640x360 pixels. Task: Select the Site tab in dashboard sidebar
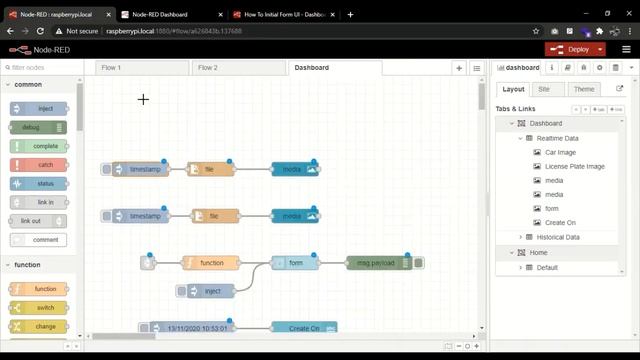549,89
